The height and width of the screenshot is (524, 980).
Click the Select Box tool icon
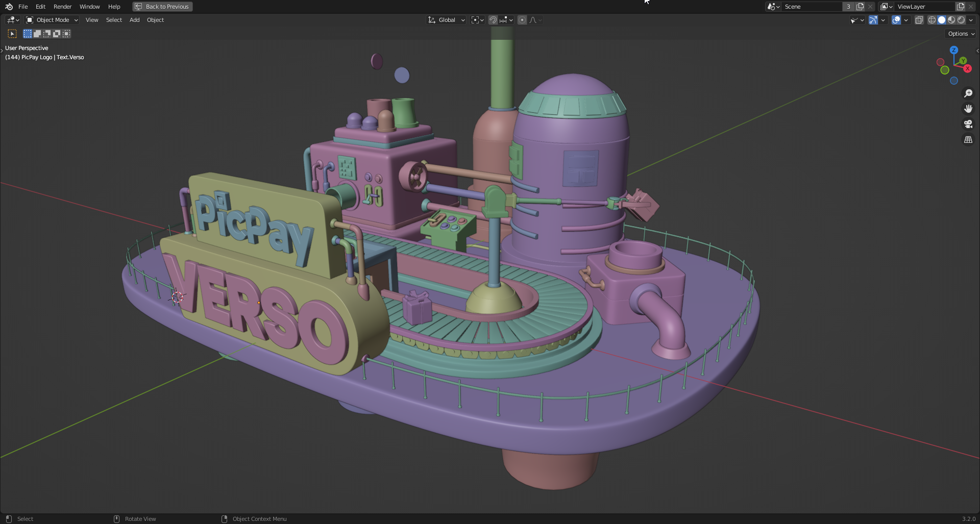pos(12,34)
